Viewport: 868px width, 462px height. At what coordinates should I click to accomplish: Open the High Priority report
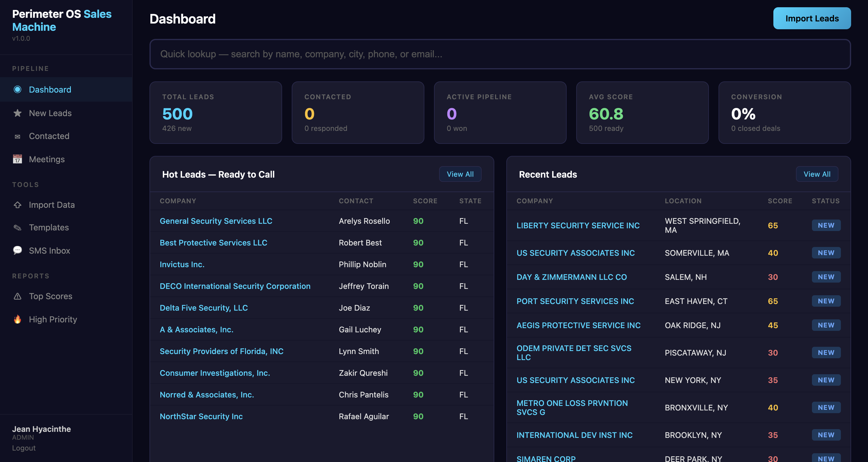[x=66, y=319]
